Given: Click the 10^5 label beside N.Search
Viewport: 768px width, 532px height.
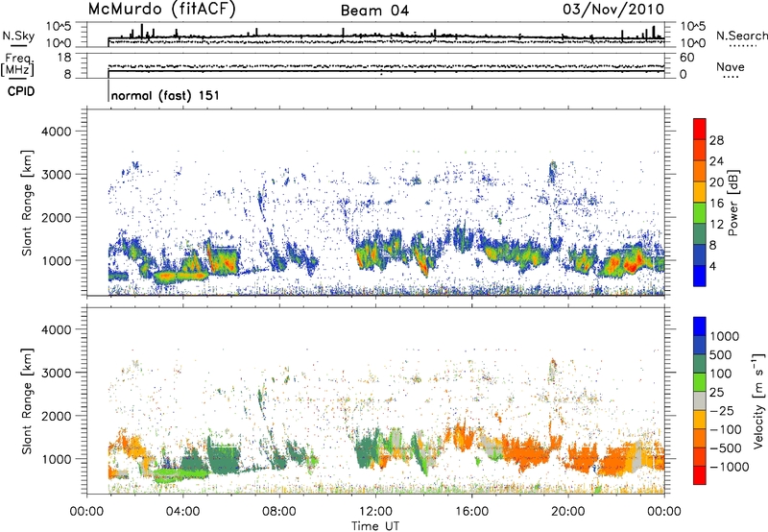Looking at the screenshot, I should 693,26.
